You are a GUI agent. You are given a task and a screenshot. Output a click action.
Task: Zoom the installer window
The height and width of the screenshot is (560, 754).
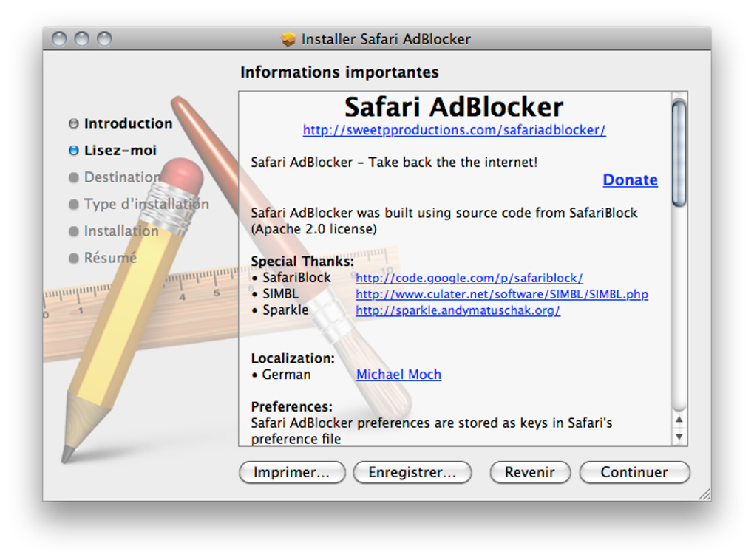click(x=104, y=39)
